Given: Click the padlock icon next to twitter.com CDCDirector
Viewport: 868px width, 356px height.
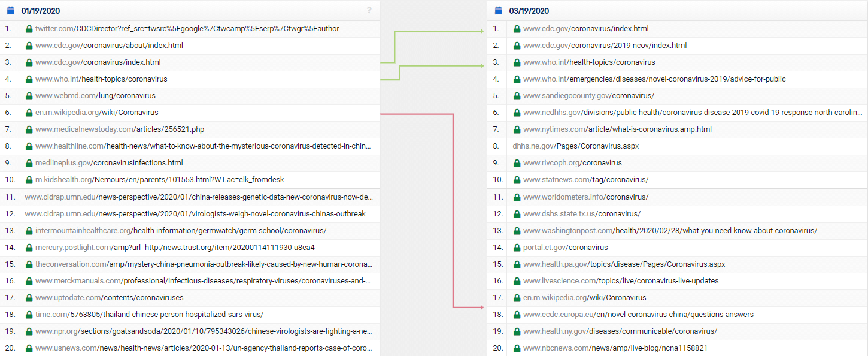Looking at the screenshot, I should pos(29,29).
